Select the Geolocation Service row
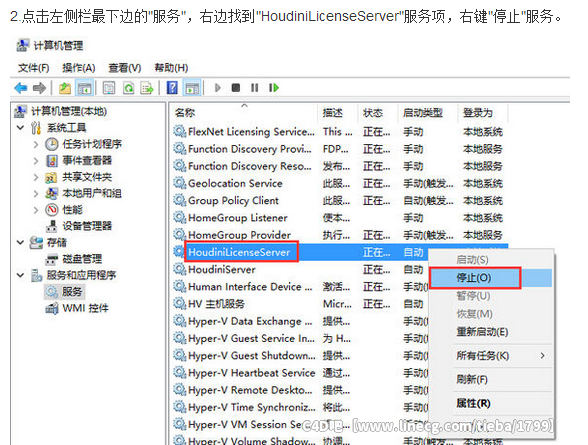Viewport: 588px width, 445px height. (x=340, y=183)
